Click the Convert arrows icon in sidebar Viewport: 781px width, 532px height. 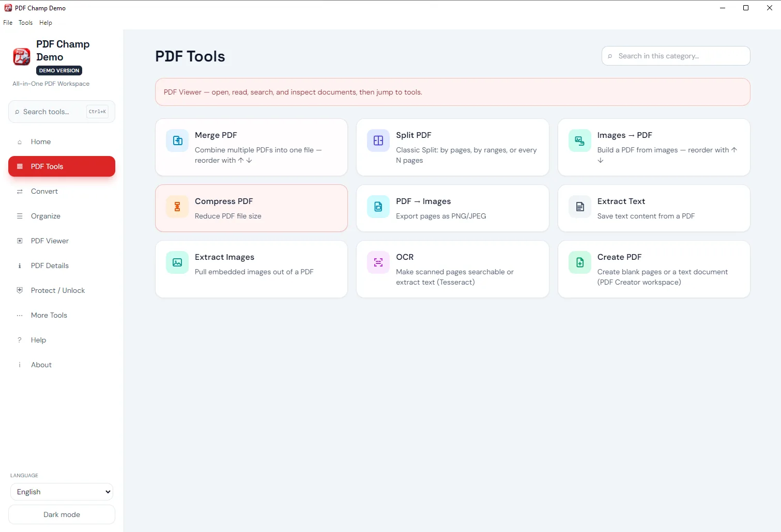point(20,191)
